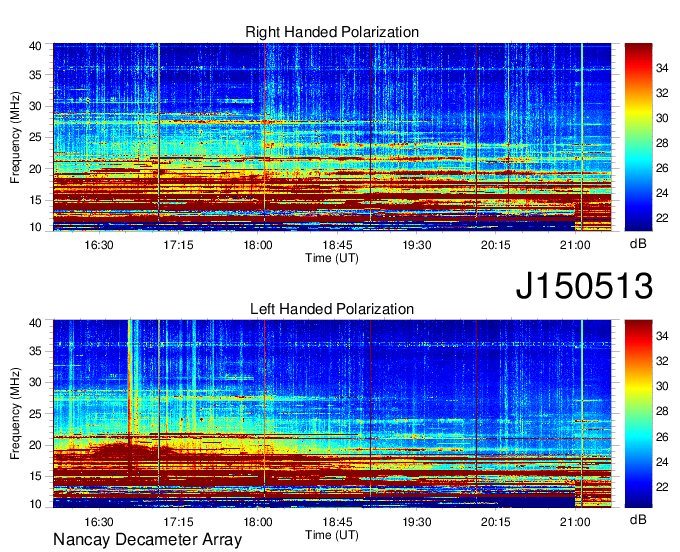This screenshot has width=680, height=552.
Task: Pick "17:15" time tick on Left Handed plot
Action: tap(178, 522)
